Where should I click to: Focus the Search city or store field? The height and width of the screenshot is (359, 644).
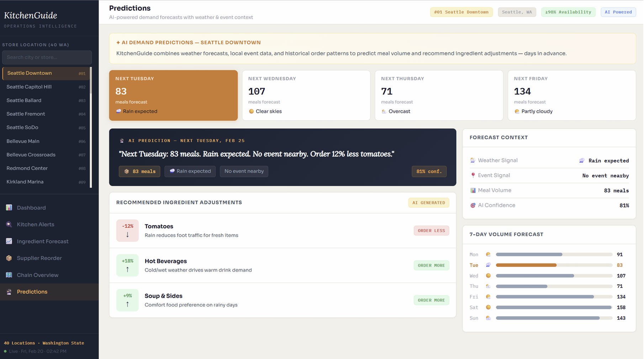47,57
